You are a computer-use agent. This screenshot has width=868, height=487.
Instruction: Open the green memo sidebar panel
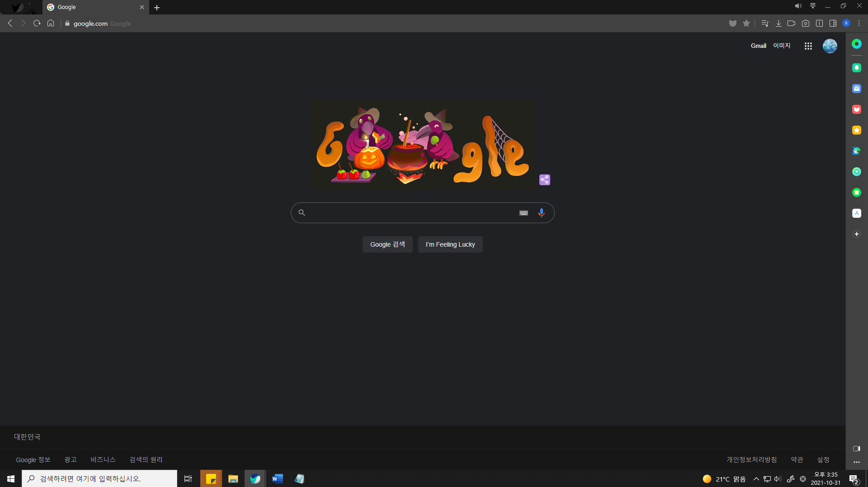coord(857,192)
